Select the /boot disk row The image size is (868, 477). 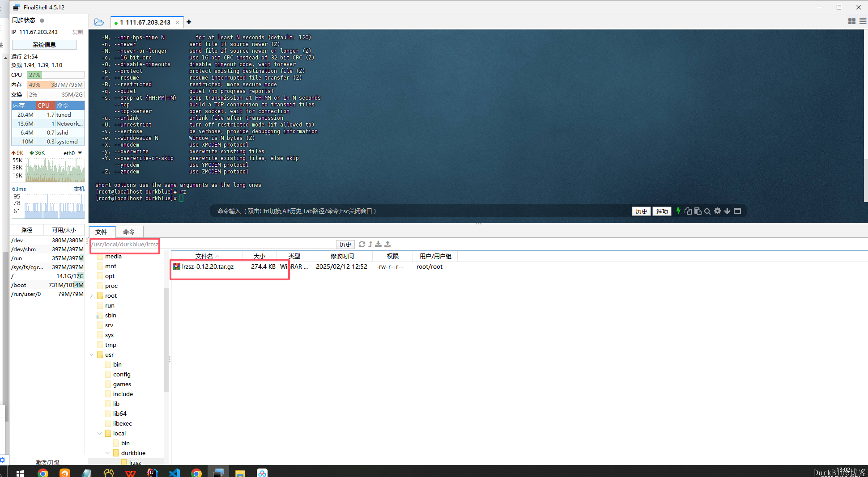click(47, 285)
